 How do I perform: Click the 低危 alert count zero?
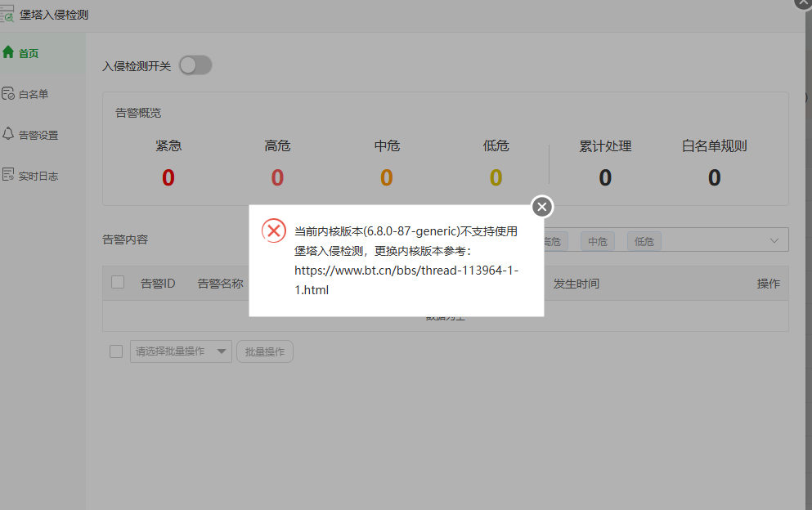click(x=496, y=177)
